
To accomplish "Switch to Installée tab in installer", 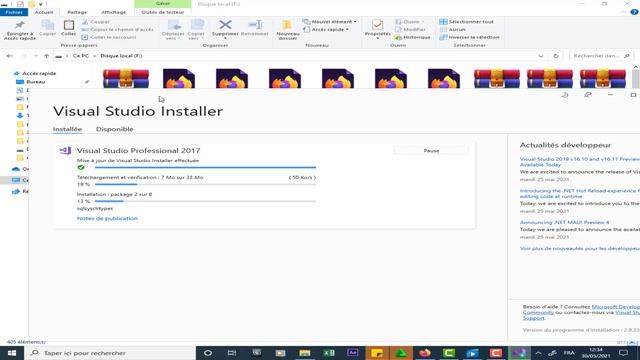I will click(x=67, y=129).
